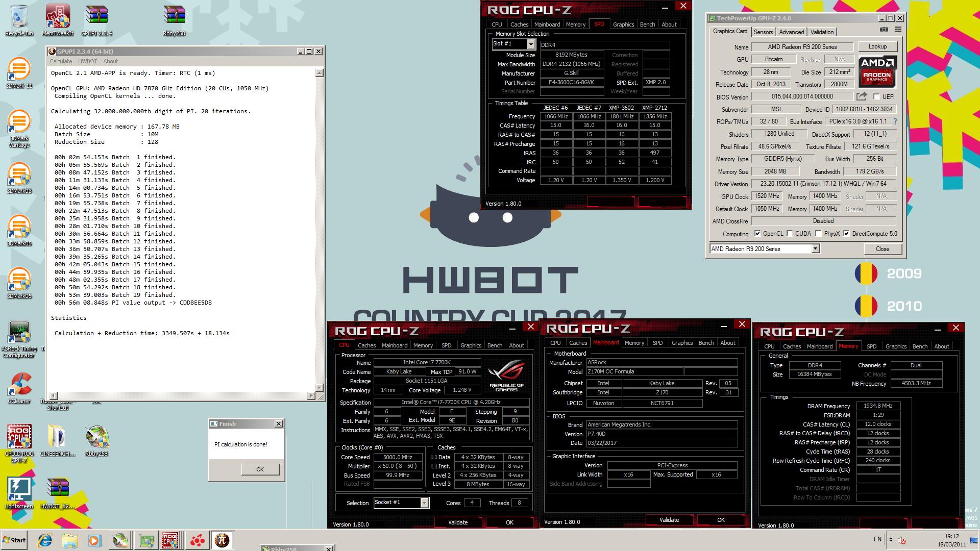Select Bench tab in SPD CPU-Z window
980x551 pixels.
pyautogui.click(x=647, y=24)
